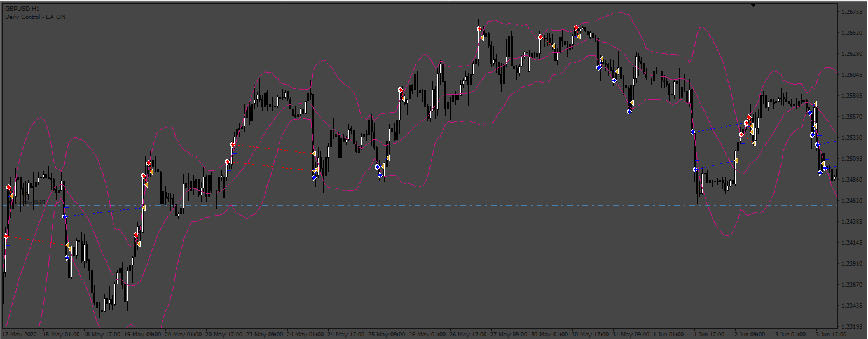Click the 'Daily Control - EA ON' label

[35, 17]
